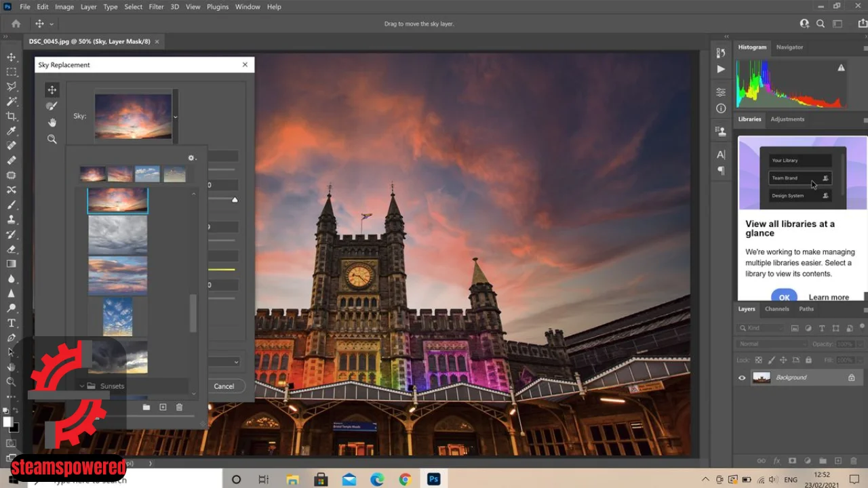The image size is (868, 488).
Task: Select the Spot Healing Brush tool
Action: point(12,146)
